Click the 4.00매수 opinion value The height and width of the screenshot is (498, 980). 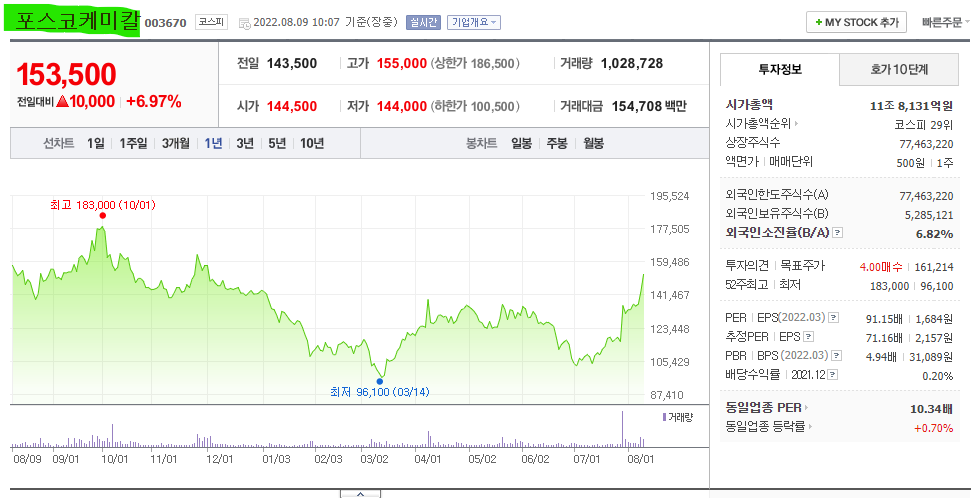[x=881, y=267]
